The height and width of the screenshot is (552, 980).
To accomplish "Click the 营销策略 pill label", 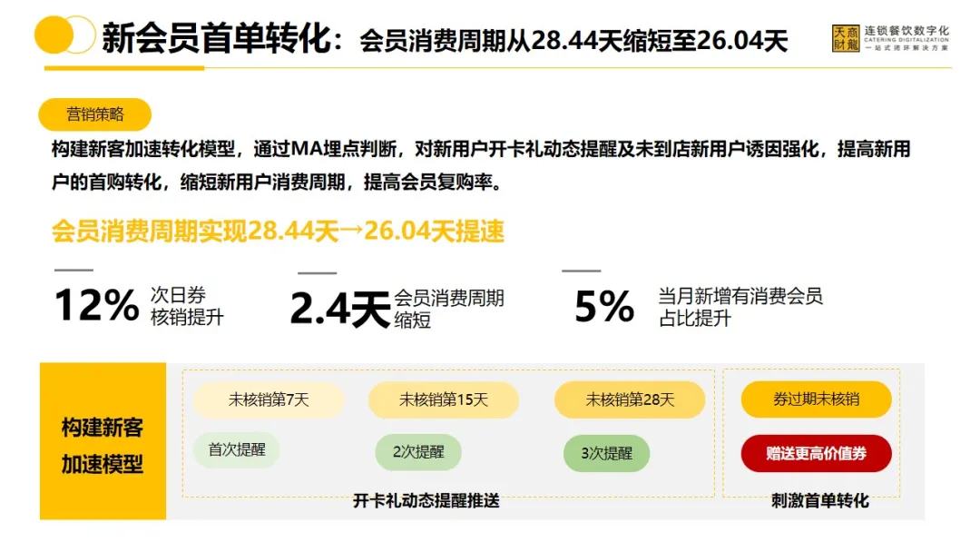I will [x=94, y=114].
